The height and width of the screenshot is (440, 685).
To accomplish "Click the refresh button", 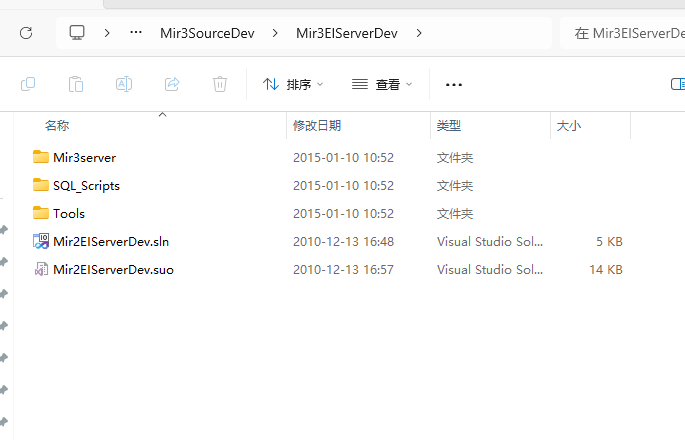I will [26, 33].
